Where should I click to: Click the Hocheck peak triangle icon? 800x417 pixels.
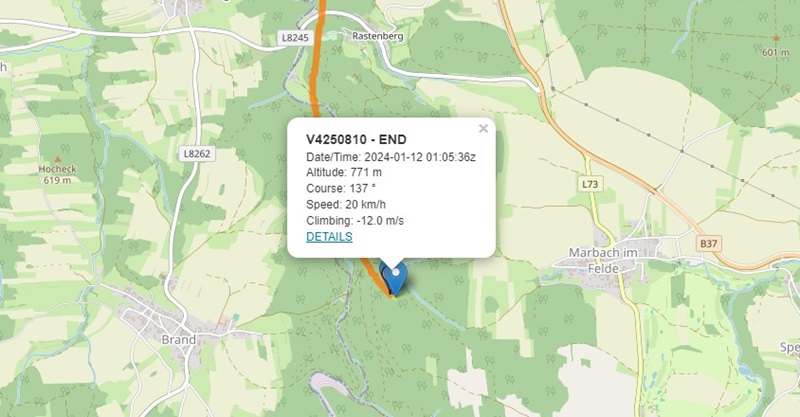pos(58,159)
